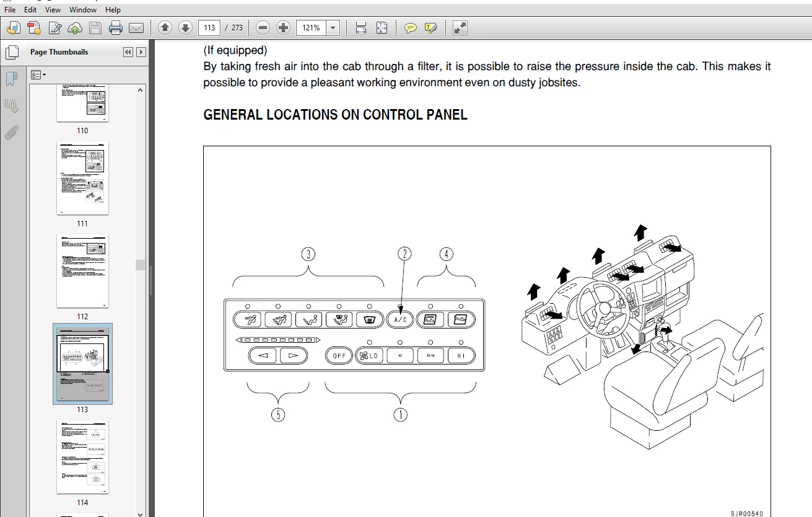The image size is (812, 517).
Task: Click the total page count '273' text
Action: (x=237, y=28)
